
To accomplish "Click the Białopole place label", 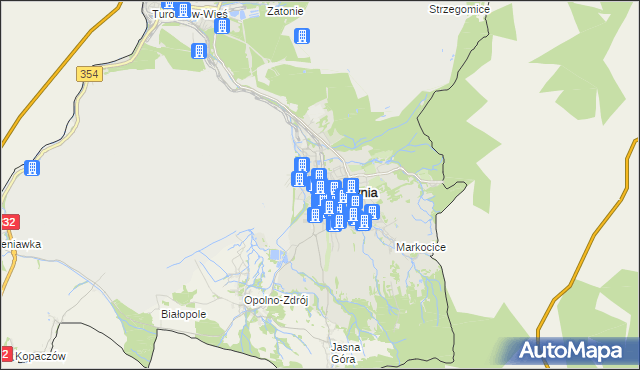I will click(x=184, y=314).
